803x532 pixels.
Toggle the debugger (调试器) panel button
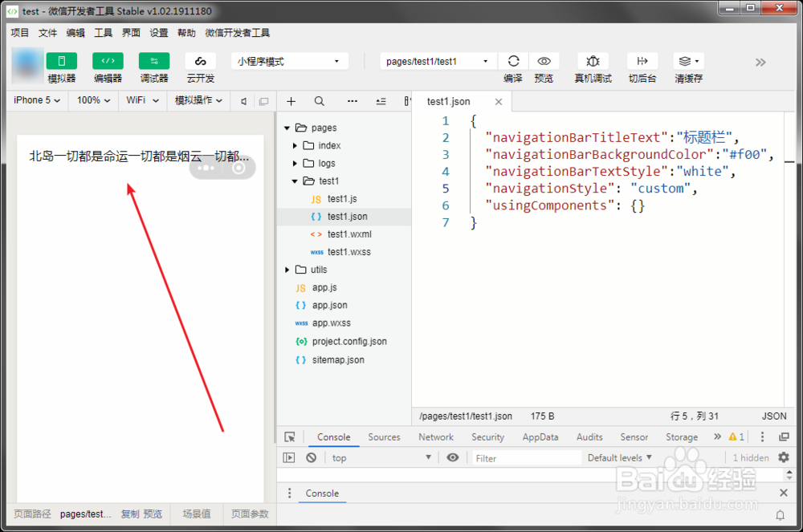point(154,61)
